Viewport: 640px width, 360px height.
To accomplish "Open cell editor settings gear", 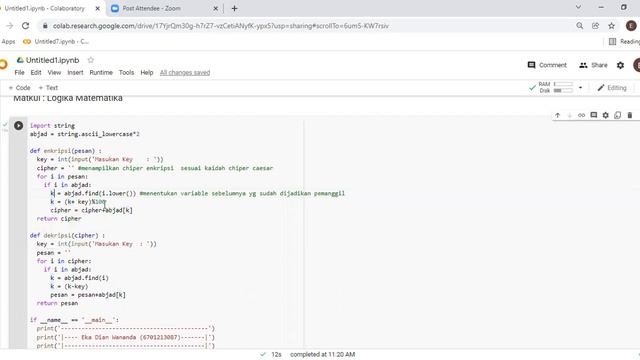I will 605,116.
